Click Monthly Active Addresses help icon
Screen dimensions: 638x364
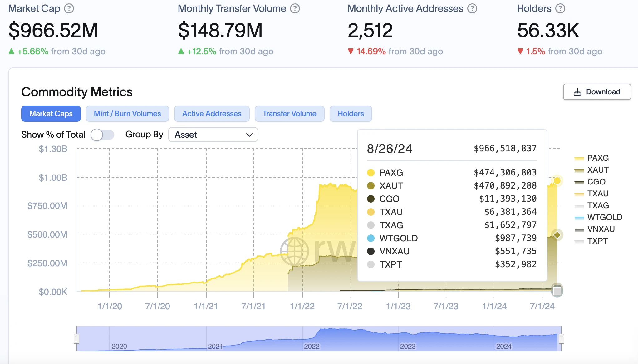(472, 8)
